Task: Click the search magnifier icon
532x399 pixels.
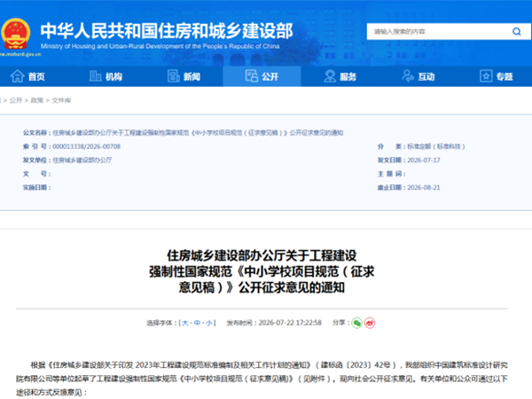Action: [x=516, y=32]
